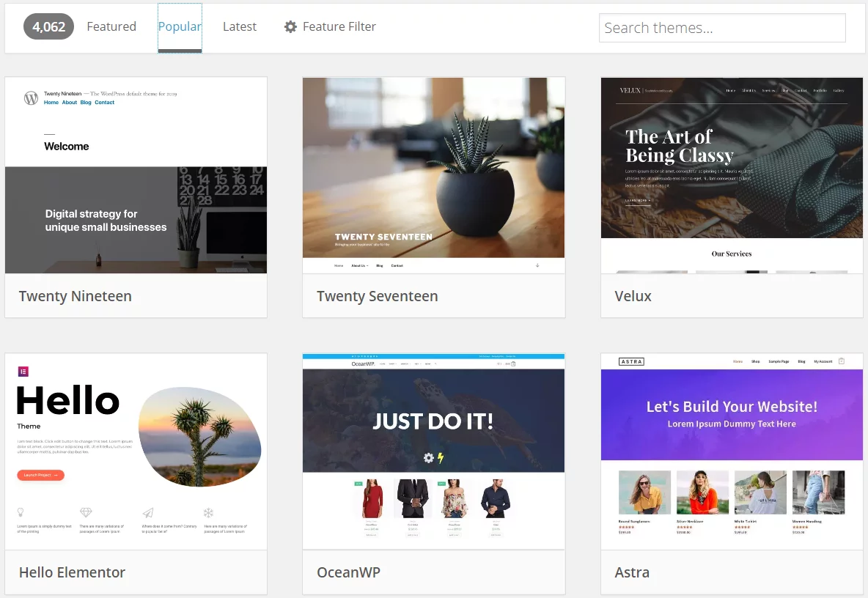This screenshot has height=598, width=868.
Task: Open the Velux theme preview image
Action: pyautogui.click(x=732, y=175)
